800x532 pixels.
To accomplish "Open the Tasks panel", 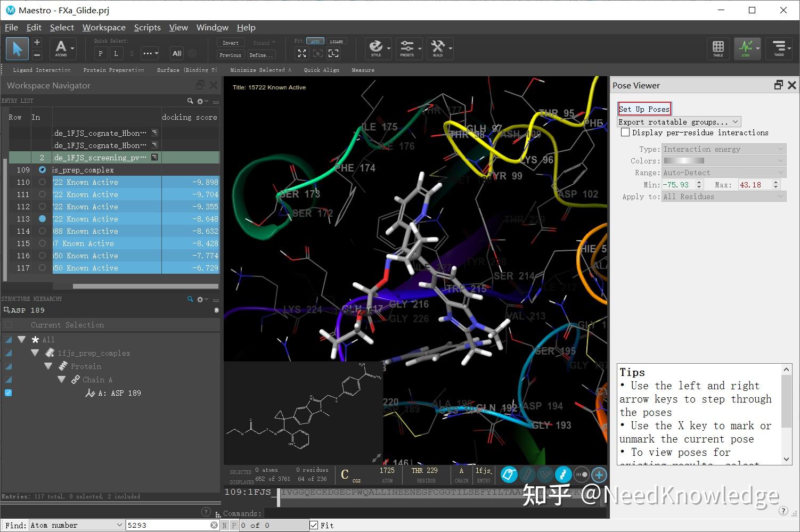I will pos(779,48).
